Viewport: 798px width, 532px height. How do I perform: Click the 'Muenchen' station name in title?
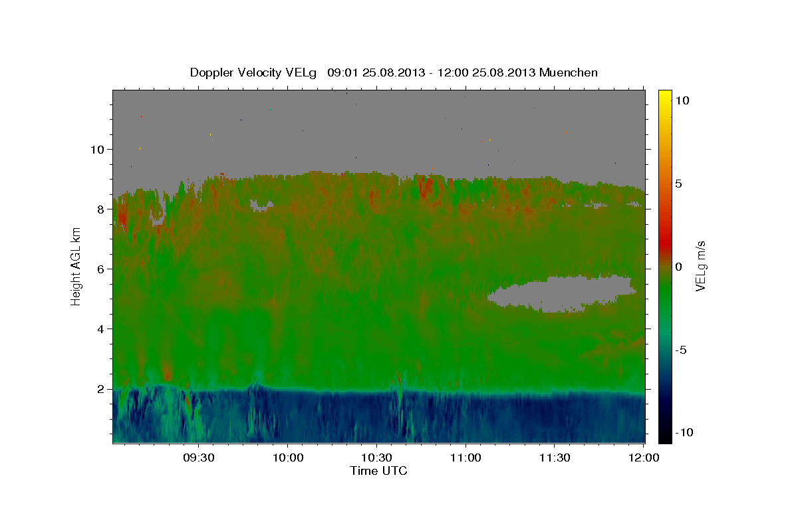pos(569,72)
